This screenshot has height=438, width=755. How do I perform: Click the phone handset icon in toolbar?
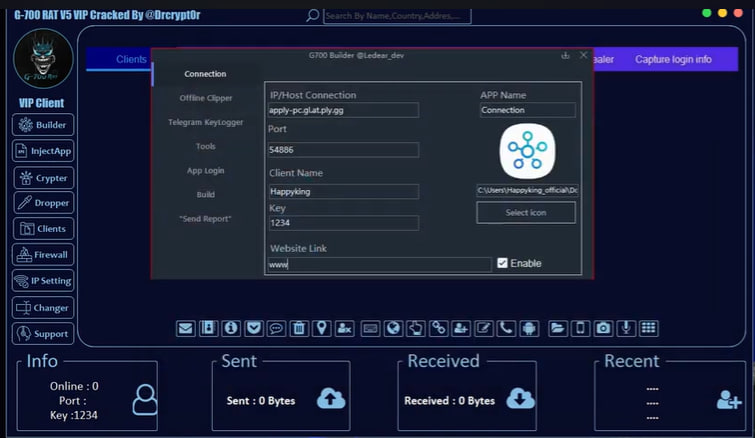pyautogui.click(x=506, y=328)
